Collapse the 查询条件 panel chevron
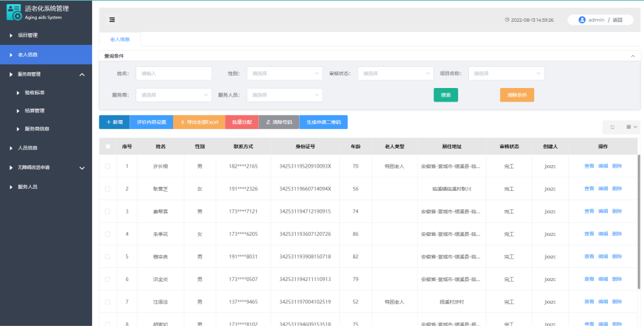Screen dimensions: 644x326 tap(632, 56)
